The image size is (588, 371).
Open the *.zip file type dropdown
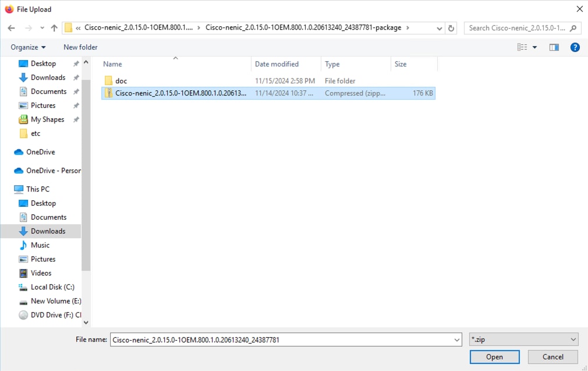click(x=523, y=340)
